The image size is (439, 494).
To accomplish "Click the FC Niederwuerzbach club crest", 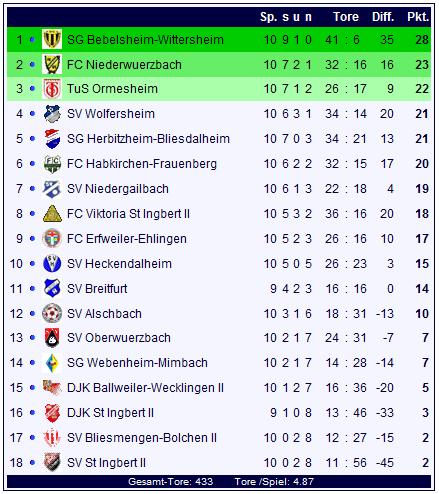I will [x=52, y=64].
